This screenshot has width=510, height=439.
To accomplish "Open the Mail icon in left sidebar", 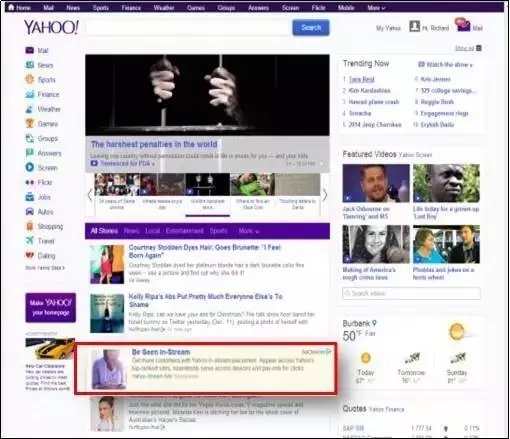I will [x=30, y=50].
